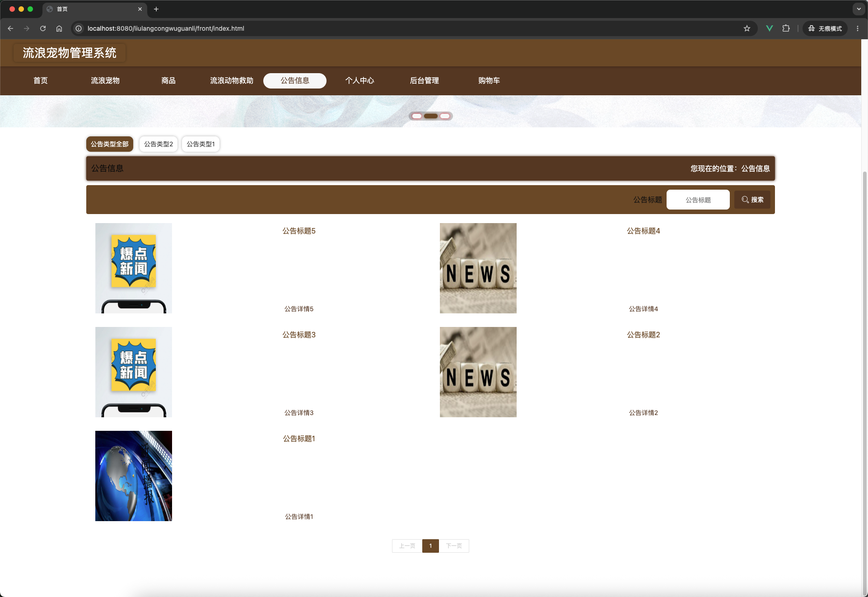Open the 公告标题5 news thumbnail

134,268
